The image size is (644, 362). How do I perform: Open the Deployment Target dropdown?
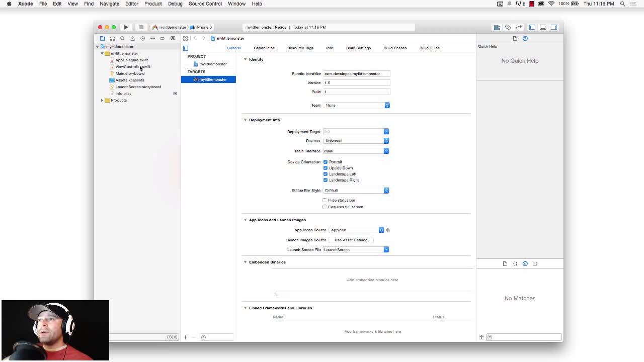[356, 132]
